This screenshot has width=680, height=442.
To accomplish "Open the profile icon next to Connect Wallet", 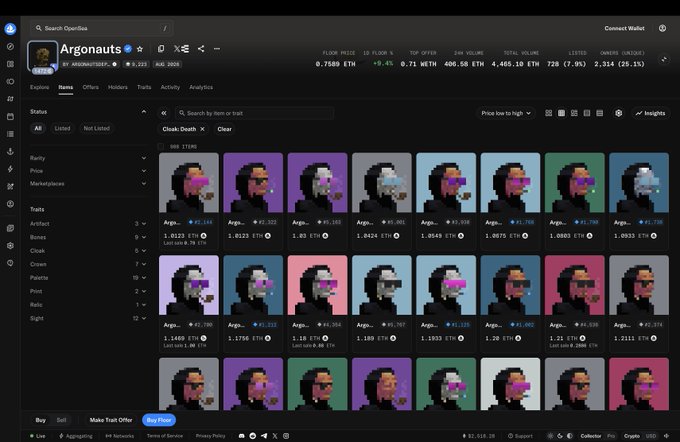I will (x=662, y=28).
